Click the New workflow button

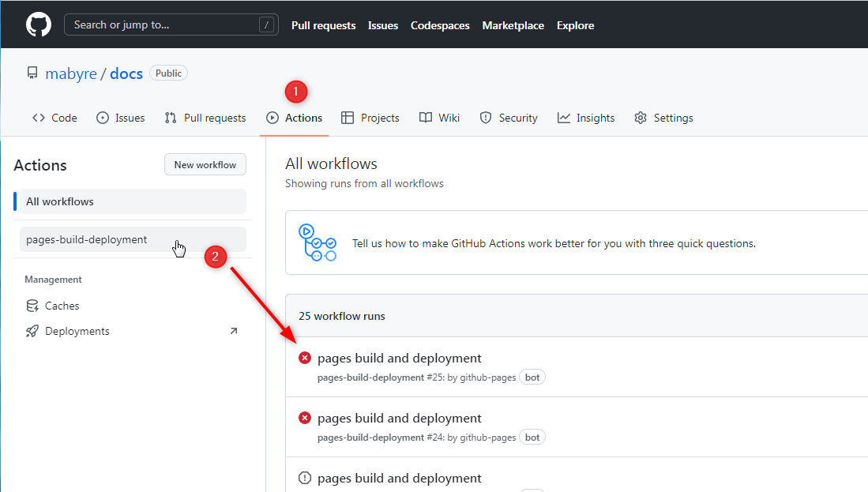205,164
